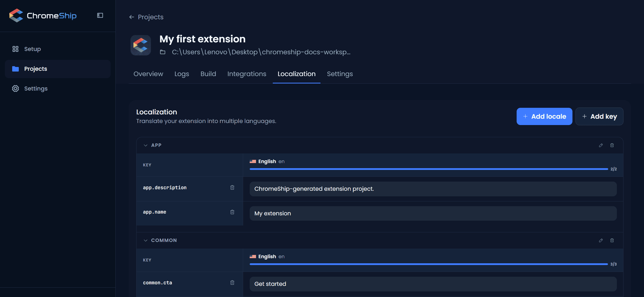Viewport: 644px width, 297px height.
Task: Click the Projects folder icon in sidebar
Action: [x=15, y=69]
